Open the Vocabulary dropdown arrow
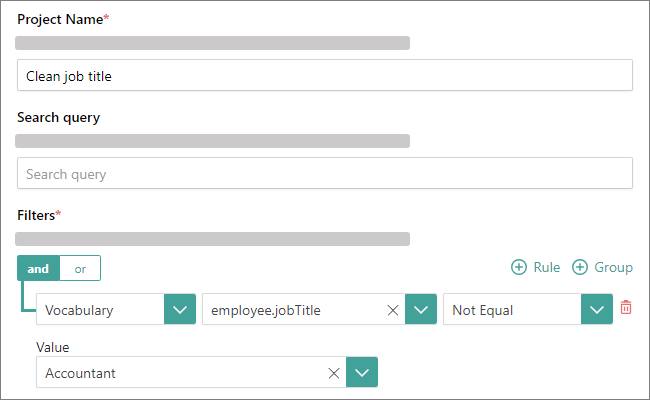 179,310
